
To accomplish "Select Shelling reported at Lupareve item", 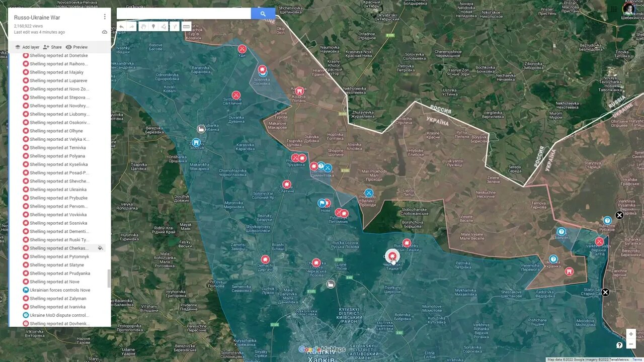I will [x=59, y=80].
